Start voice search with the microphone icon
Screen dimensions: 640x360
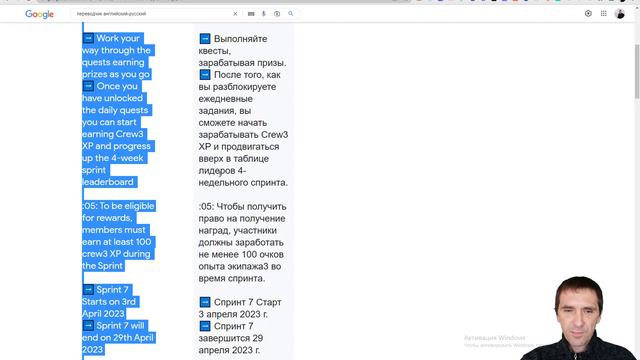(x=264, y=14)
